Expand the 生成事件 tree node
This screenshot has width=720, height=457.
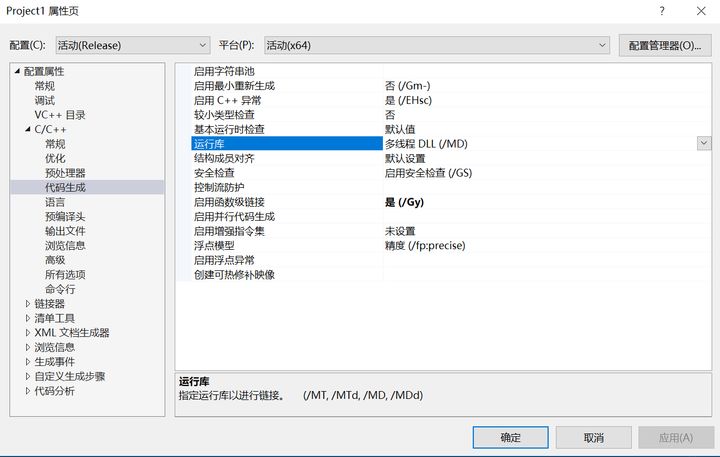coord(28,362)
